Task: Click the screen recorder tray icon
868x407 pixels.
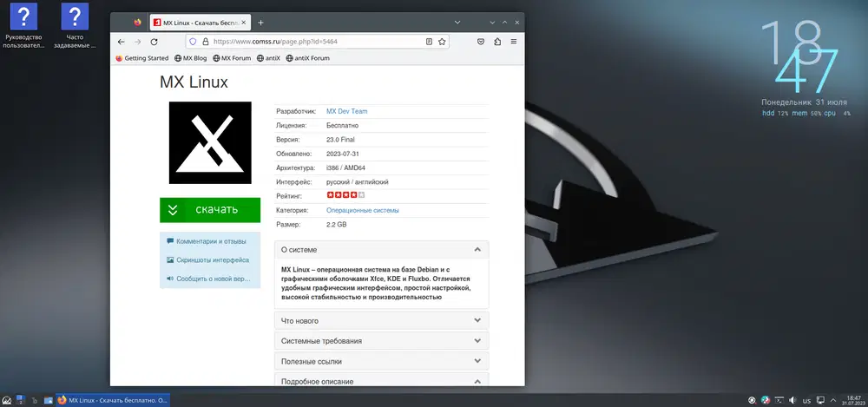Action: [752, 400]
